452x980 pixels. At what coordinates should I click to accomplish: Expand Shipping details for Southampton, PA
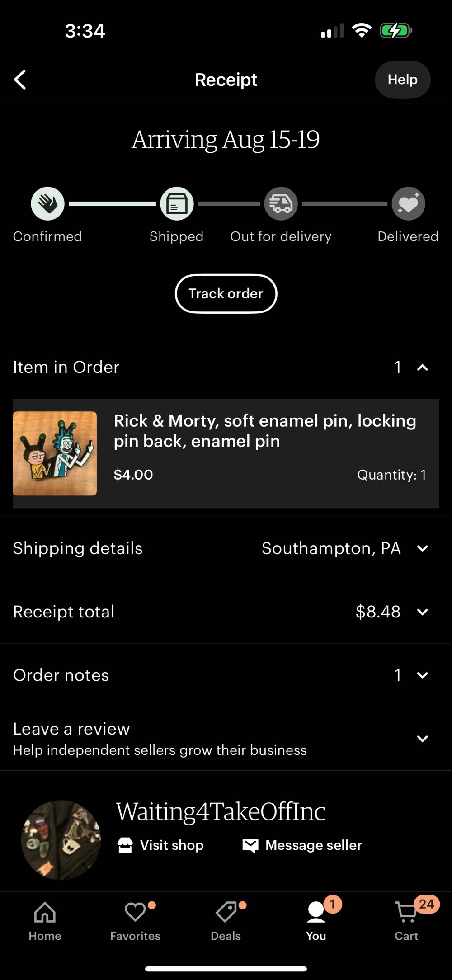(422, 549)
